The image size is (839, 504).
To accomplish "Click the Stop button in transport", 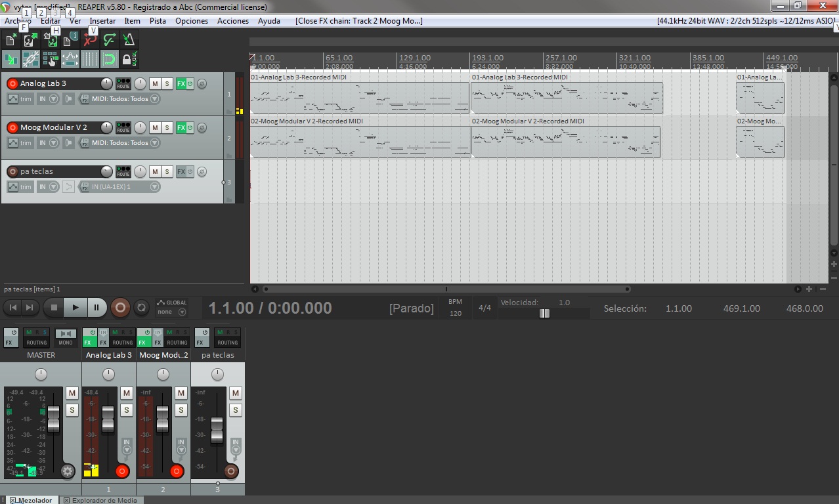I will (54, 307).
